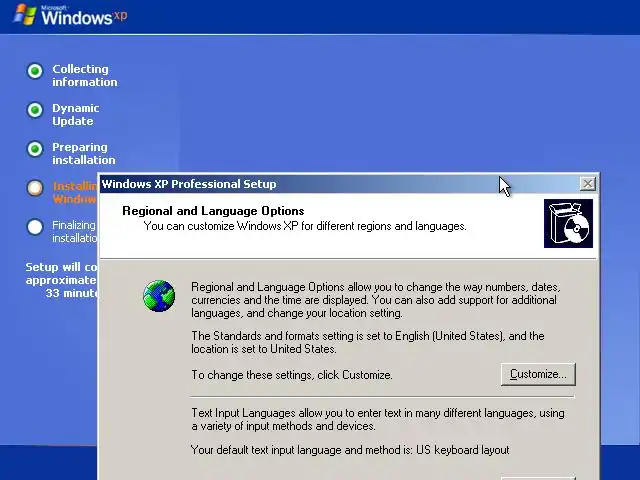Click the 'Text Input Languages allow you' paragraph
The image size is (640, 480).
pyautogui.click(x=378, y=420)
